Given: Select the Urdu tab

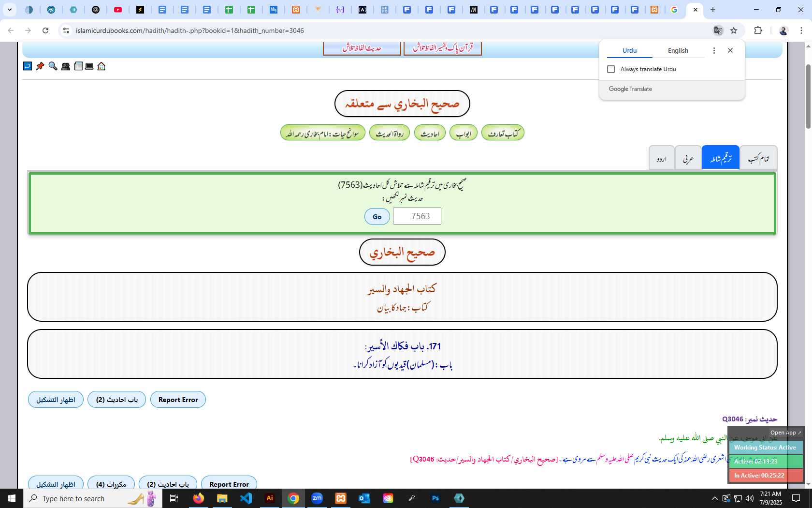Looking at the screenshot, I should point(661,158).
